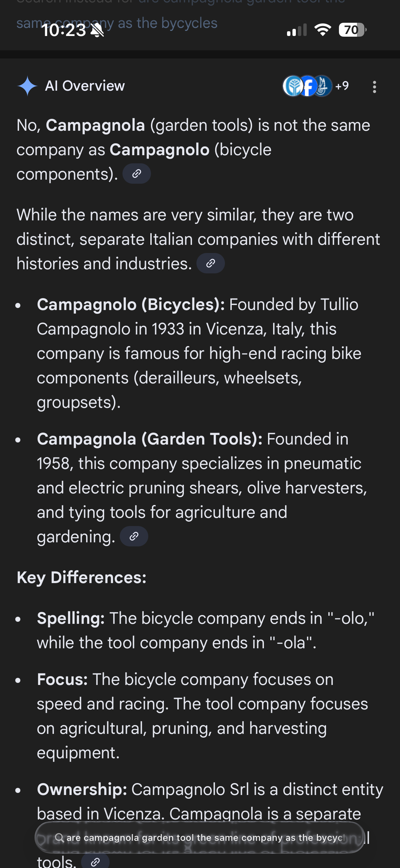Image resolution: width=400 pixels, height=868 pixels.
Task: Tap the 10:23 clock in status bar
Action: tap(64, 31)
